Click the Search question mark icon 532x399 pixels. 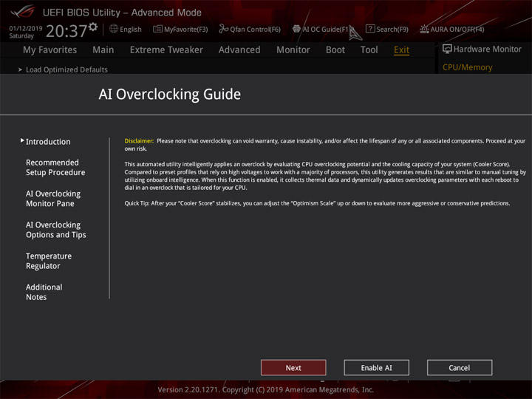point(370,29)
